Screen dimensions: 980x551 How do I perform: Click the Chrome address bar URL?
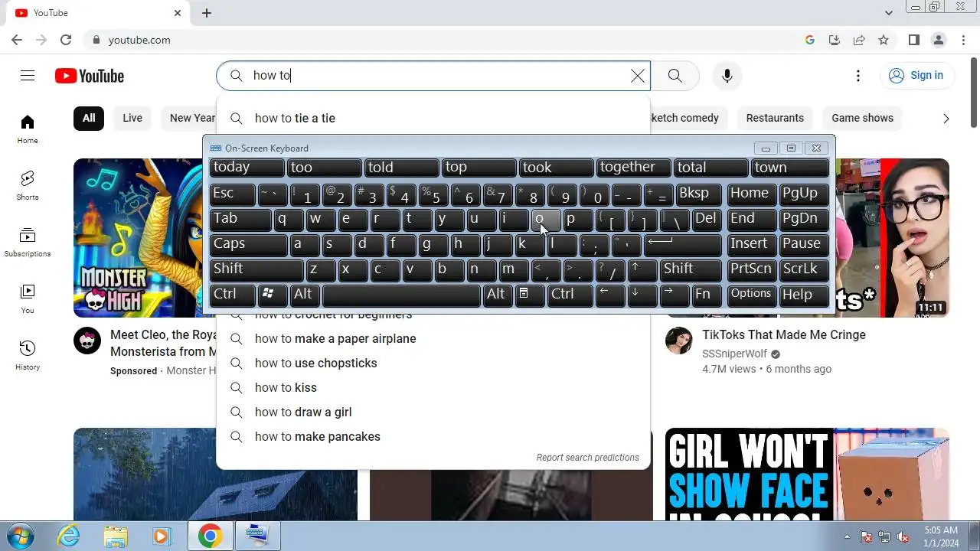point(139,40)
